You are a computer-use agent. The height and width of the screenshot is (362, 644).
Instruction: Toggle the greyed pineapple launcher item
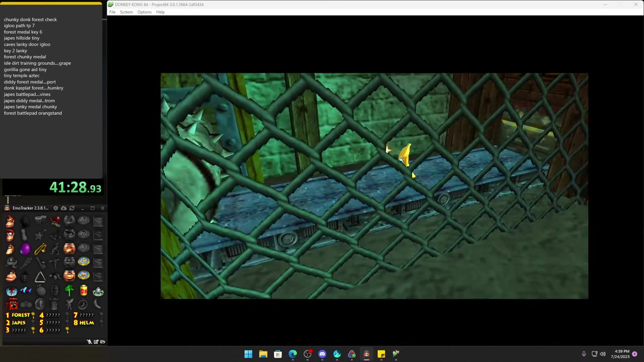pyautogui.click(x=25, y=276)
